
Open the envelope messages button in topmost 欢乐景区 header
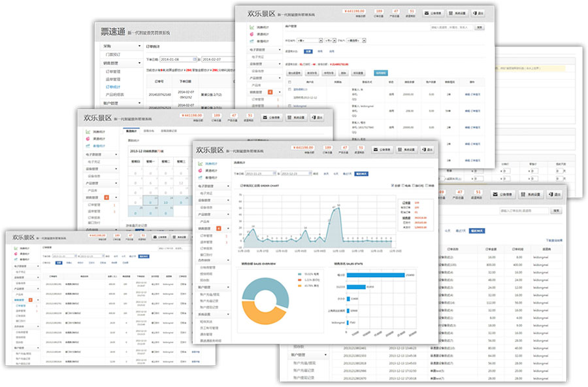coord(433,13)
